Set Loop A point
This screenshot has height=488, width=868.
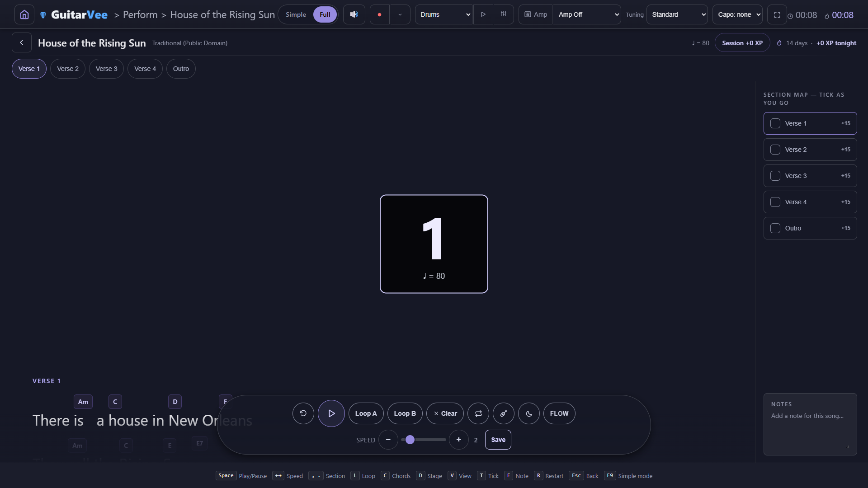pos(366,413)
